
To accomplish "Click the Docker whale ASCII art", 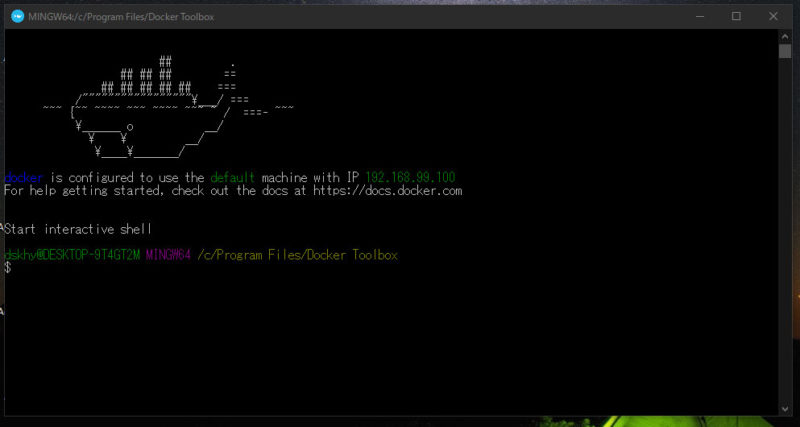I will tap(168, 107).
